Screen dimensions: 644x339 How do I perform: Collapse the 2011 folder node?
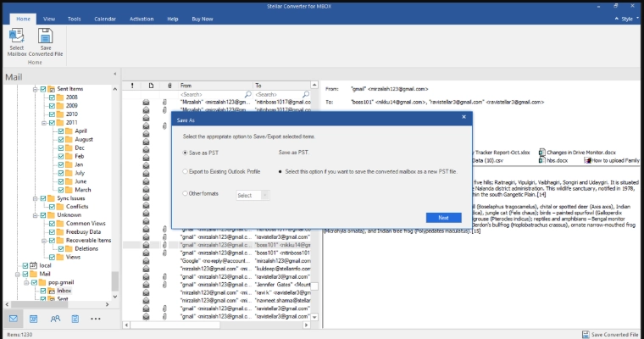click(44, 122)
